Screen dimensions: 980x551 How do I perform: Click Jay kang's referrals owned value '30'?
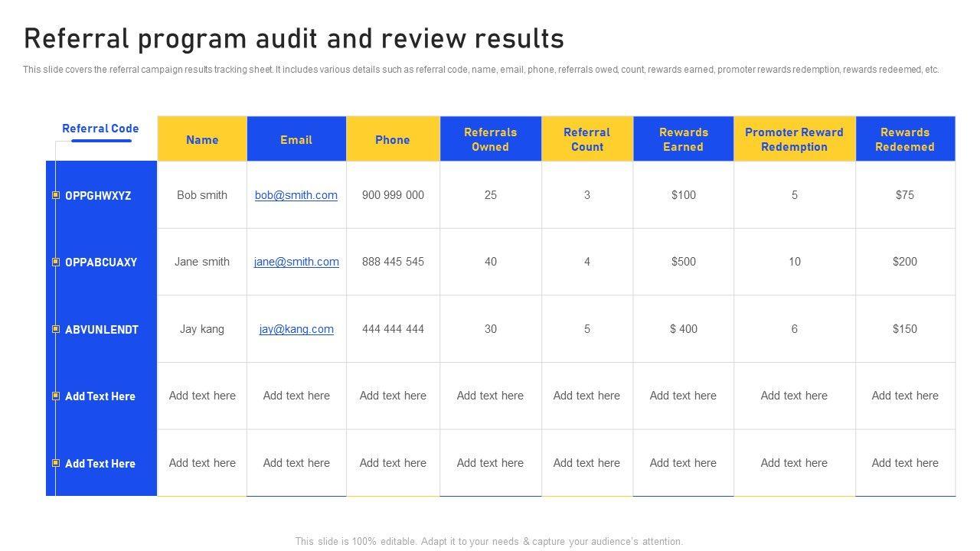point(491,329)
